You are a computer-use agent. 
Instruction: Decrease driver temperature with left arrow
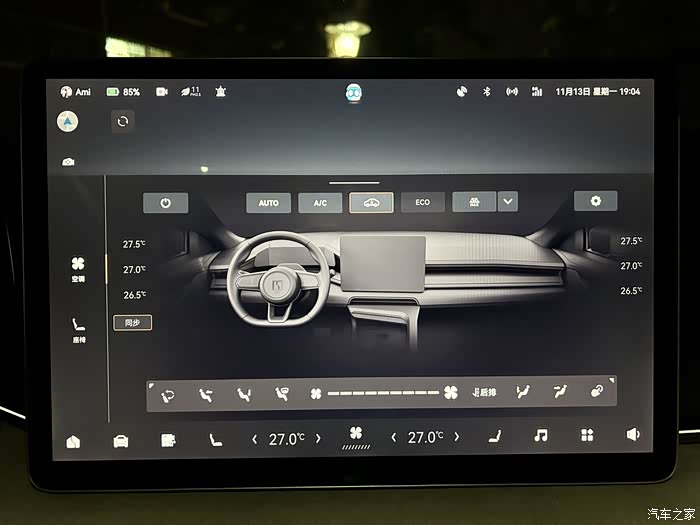coord(254,438)
